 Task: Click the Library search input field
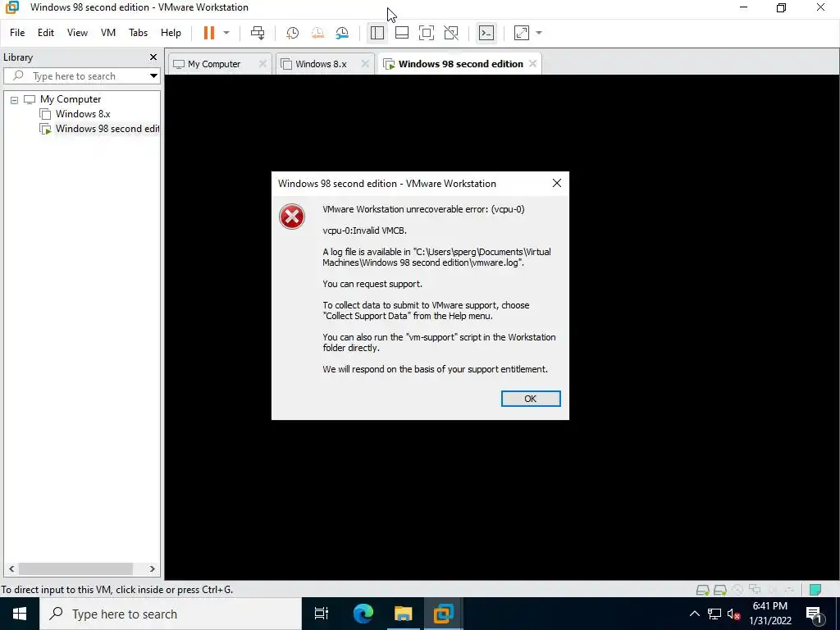point(80,76)
